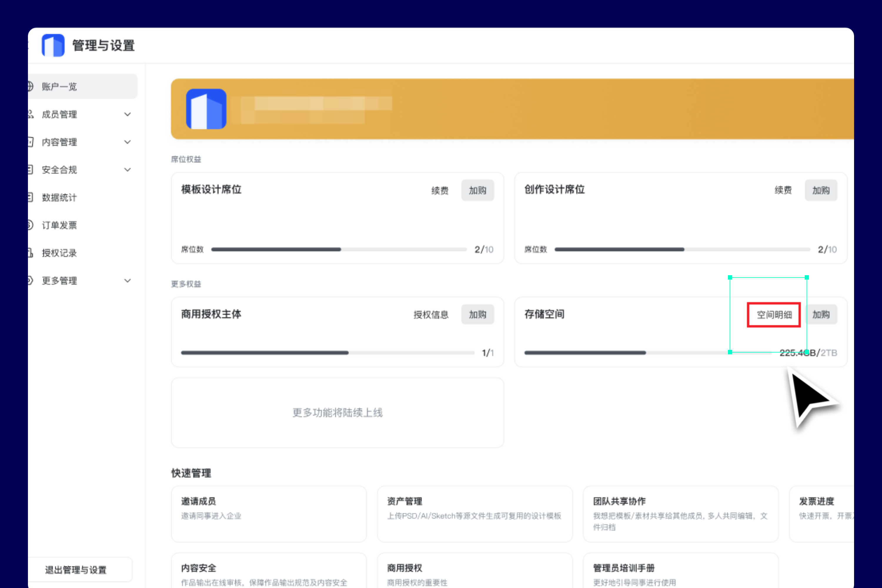Click 创作设计席位 seat progress bar
The height and width of the screenshot is (588, 882).
click(x=682, y=249)
